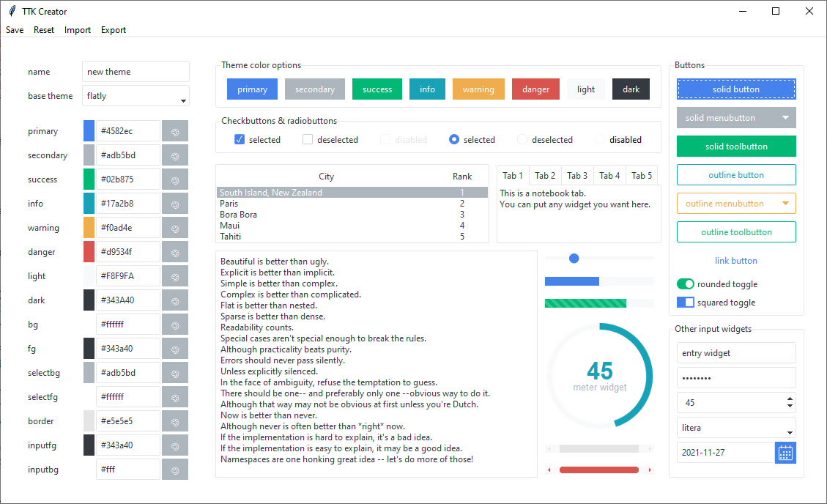Click the palette icon beside the dark color
The width and height of the screenshot is (827, 504).
click(x=175, y=300)
